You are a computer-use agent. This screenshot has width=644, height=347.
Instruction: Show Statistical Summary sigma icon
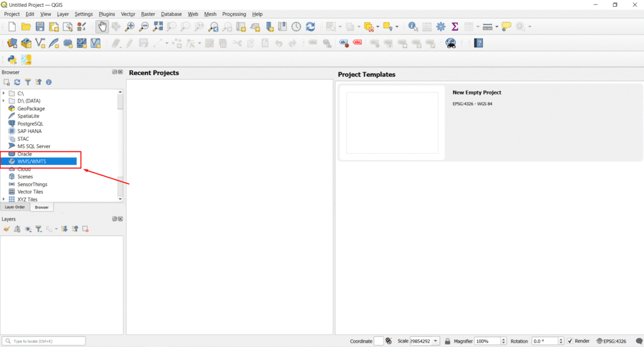click(x=455, y=26)
